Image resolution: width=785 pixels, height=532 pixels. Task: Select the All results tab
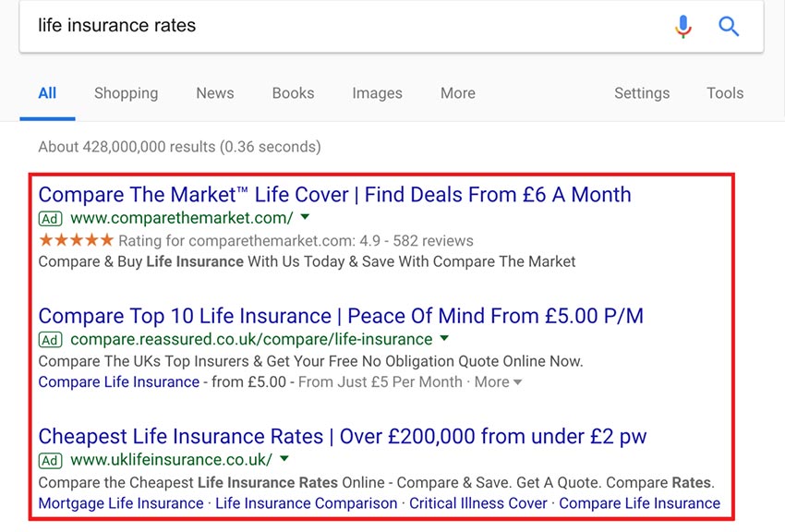(x=47, y=93)
